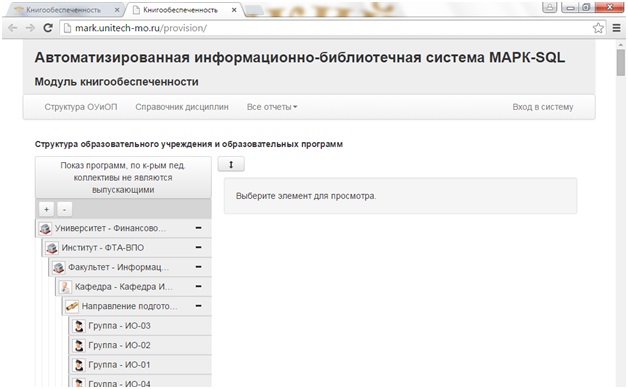Select Группа - ИО-04 tree item
This screenshot has height=389, width=628.
(140, 382)
